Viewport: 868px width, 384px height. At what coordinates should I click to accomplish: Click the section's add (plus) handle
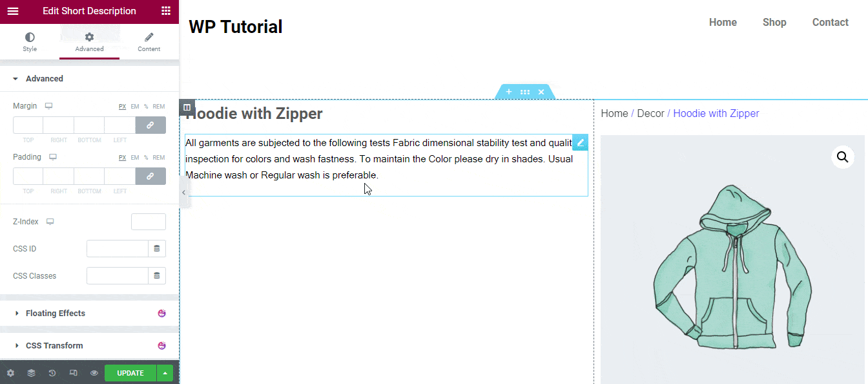(x=509, y=92)
